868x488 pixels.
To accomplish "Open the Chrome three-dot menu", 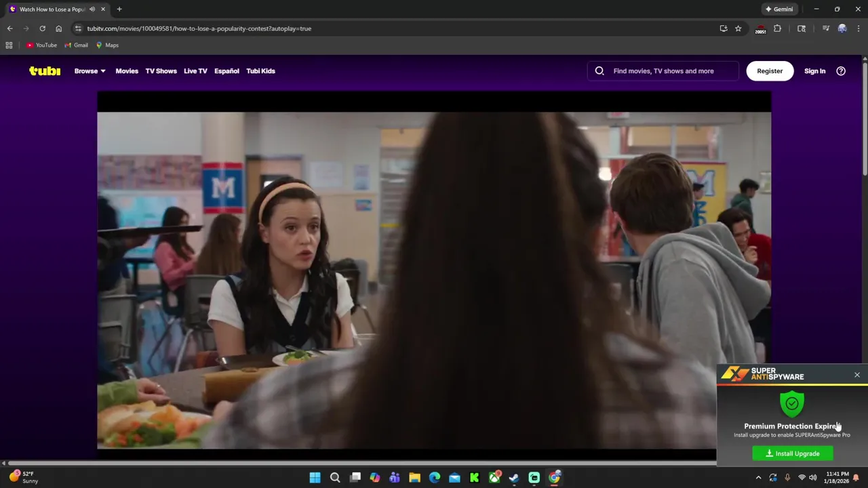I will pyautogui.click(x=859, y=28).
